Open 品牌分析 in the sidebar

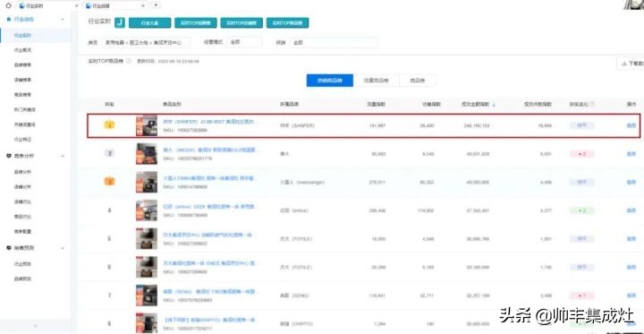[22, 172]
